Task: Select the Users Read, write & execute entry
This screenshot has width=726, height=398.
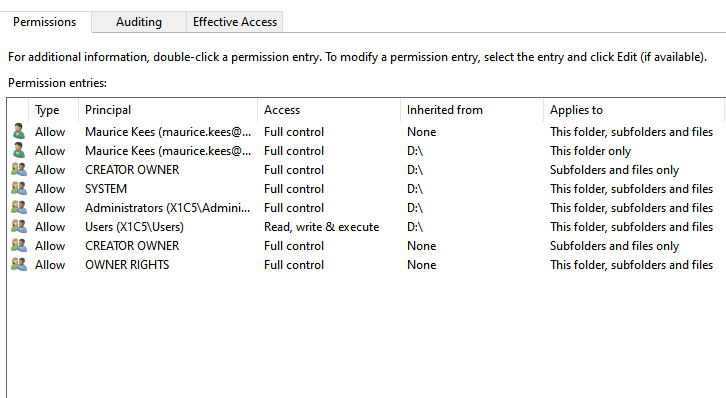Action: click(366, 227)
